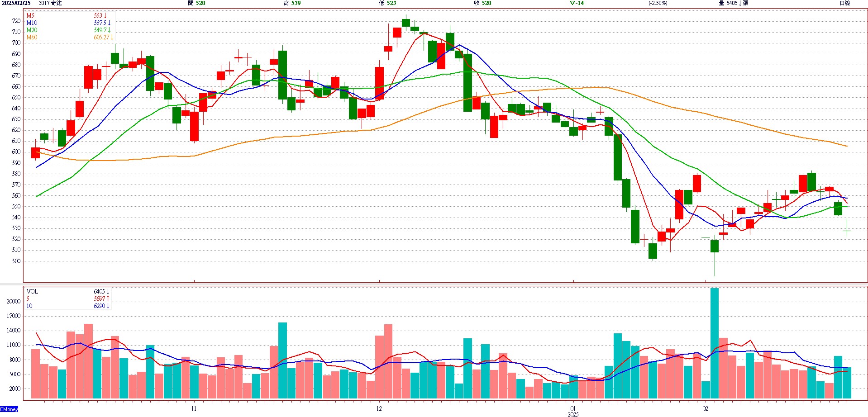Click the VOL legend label
This screenshot has width=868, height=417.
[32, 291]
